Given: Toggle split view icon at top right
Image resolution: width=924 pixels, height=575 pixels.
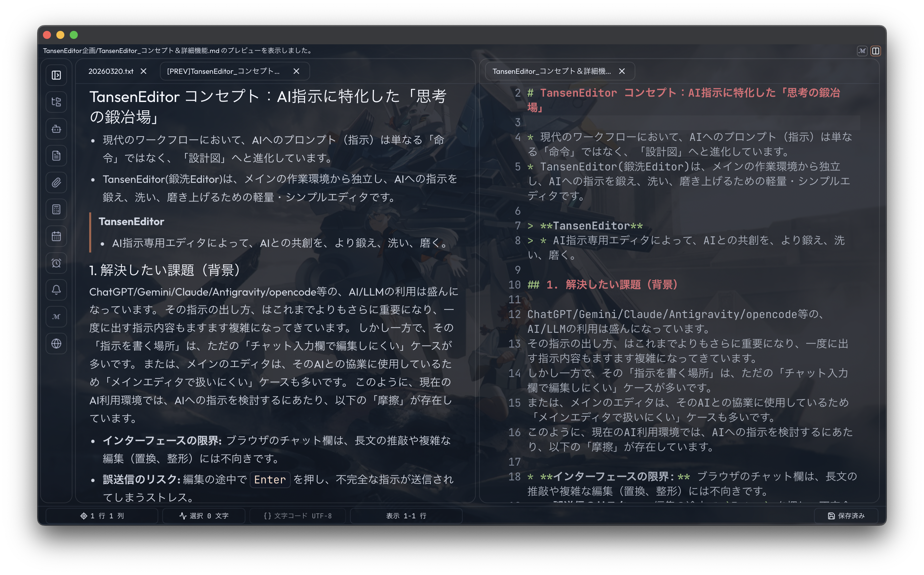Looking at the screenshot, I should (x=876, y=51).
